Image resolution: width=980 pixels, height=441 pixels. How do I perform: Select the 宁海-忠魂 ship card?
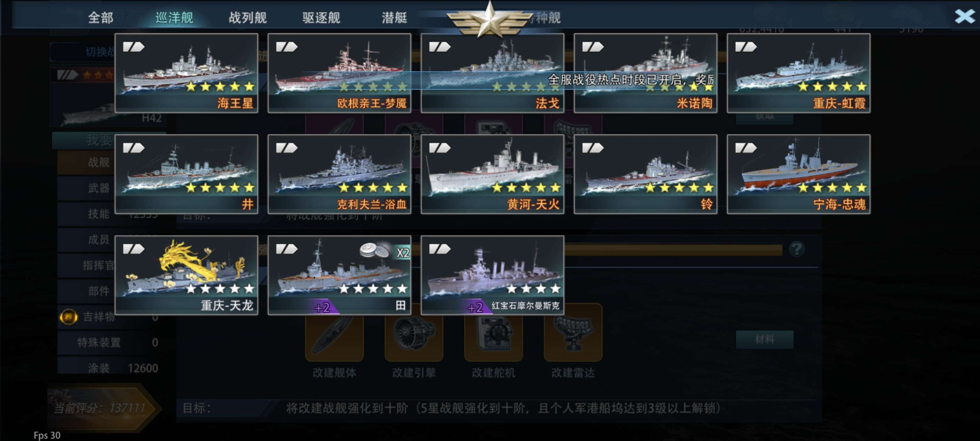pyautogui.click(x=798, y=174)
